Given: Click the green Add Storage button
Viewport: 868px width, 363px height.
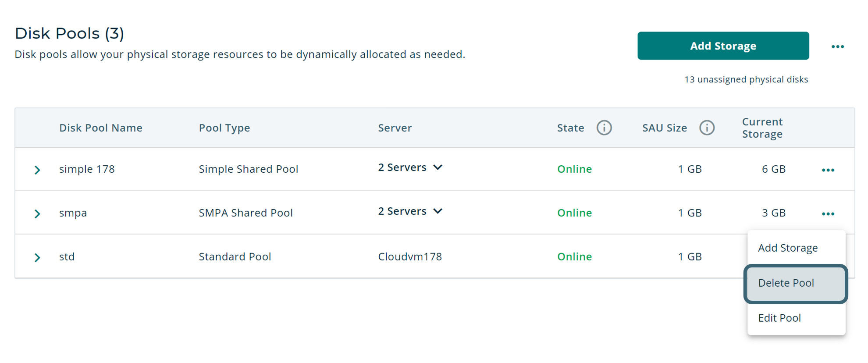Looking at the screenshot, I should point(723,46).
